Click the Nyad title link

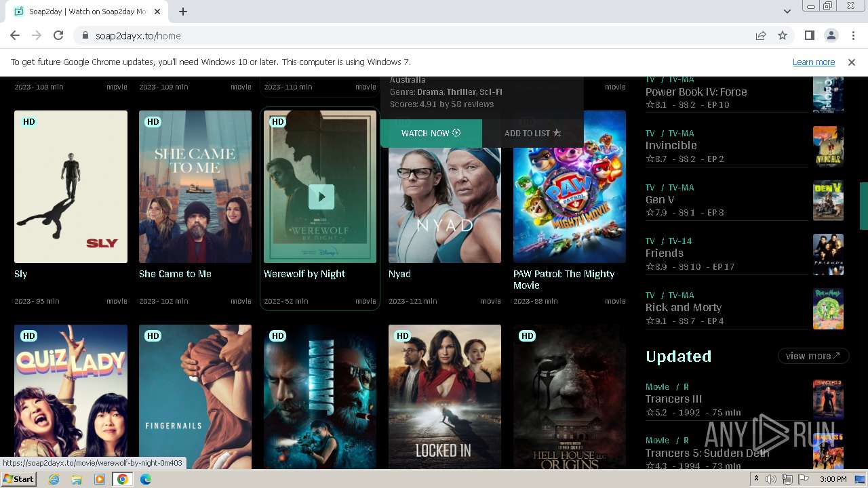[399, 274]
